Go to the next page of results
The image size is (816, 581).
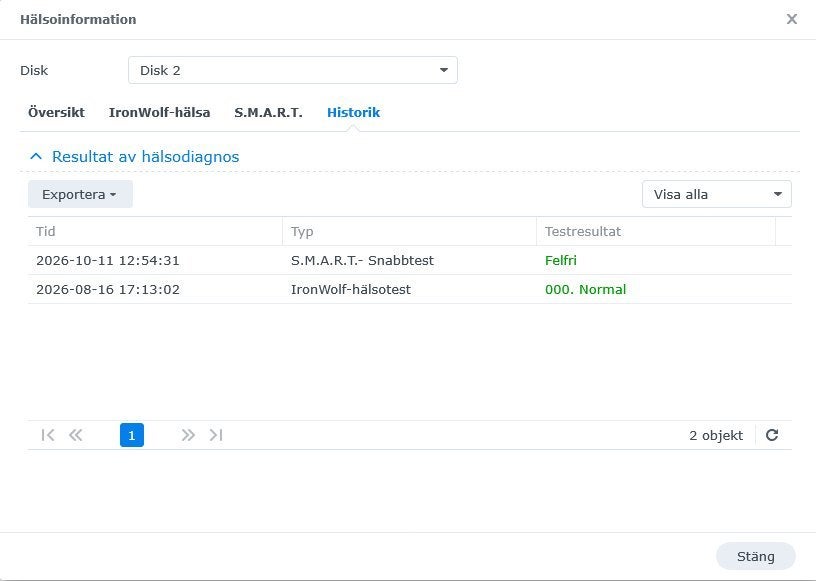[x=188, y=435]
